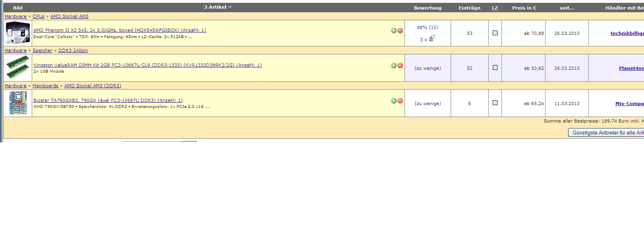This screenshot has height=238, width=644.
Task: Select 'Summe aller Bestpreise: 189,74 Euro' text
Action: 586,121
